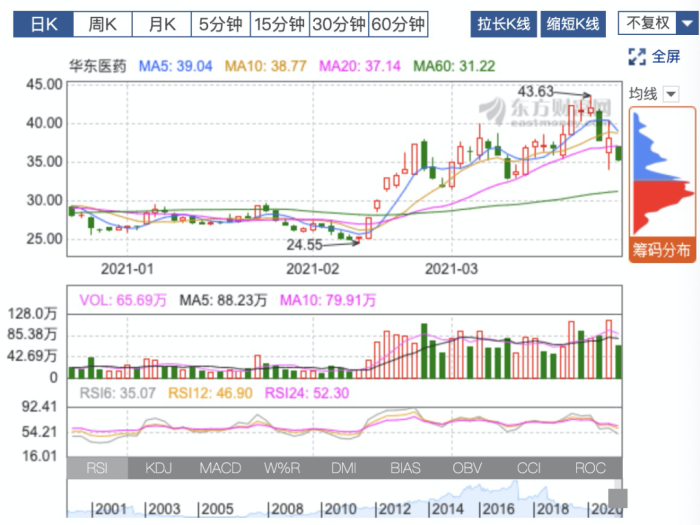
Task: Switch indicator to KDJ
Action: click(x=158, y=468)
